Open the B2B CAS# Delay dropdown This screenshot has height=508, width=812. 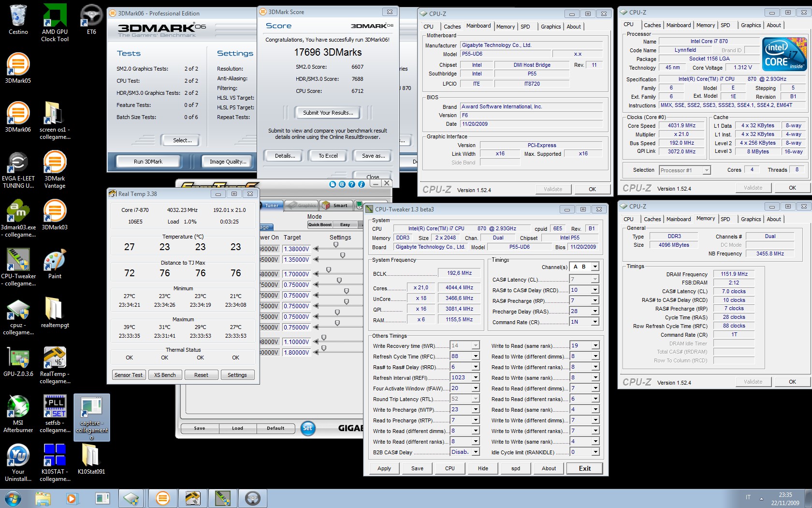(x=464, y=452)
